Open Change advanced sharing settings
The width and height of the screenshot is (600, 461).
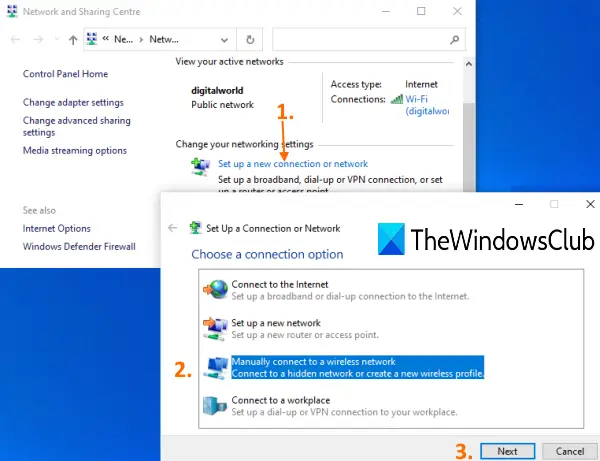click(x=77, y=126)
